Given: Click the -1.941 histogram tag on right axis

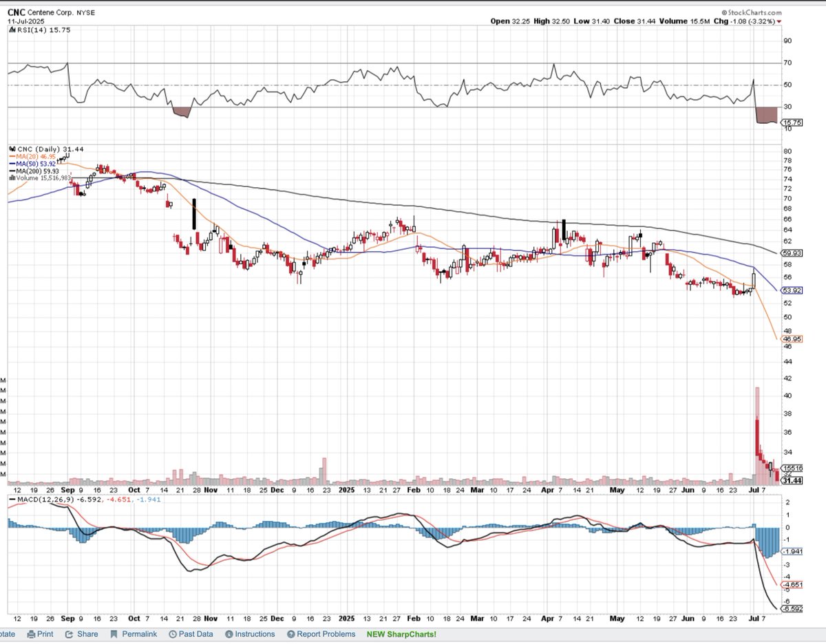Looking at the screenshot, I should (x=791, y=552).
